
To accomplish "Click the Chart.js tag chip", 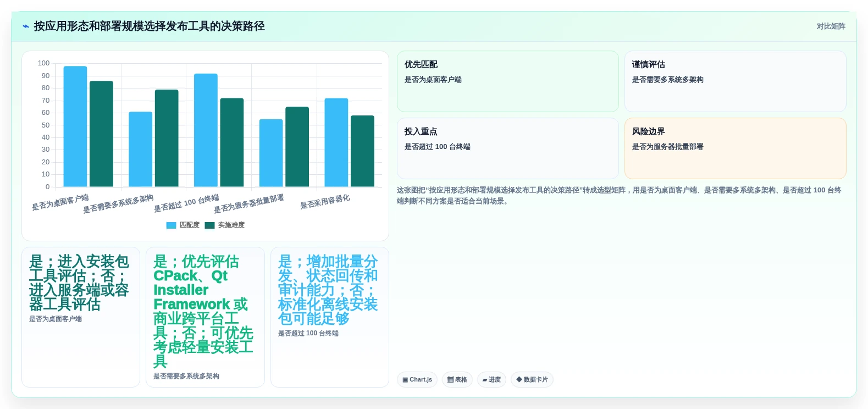I will pyautogui.click(x=417, y=380).
